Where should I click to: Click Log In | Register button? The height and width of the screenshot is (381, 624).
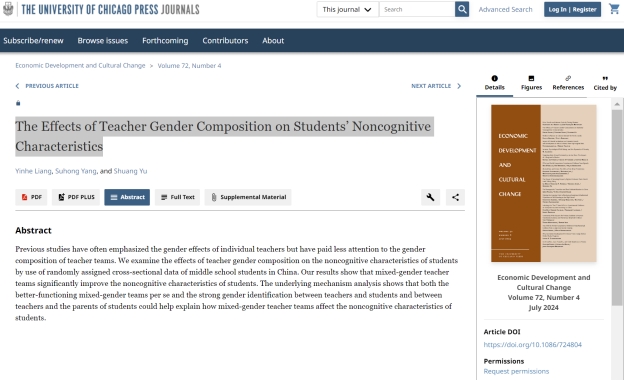[x=572, y=9]
